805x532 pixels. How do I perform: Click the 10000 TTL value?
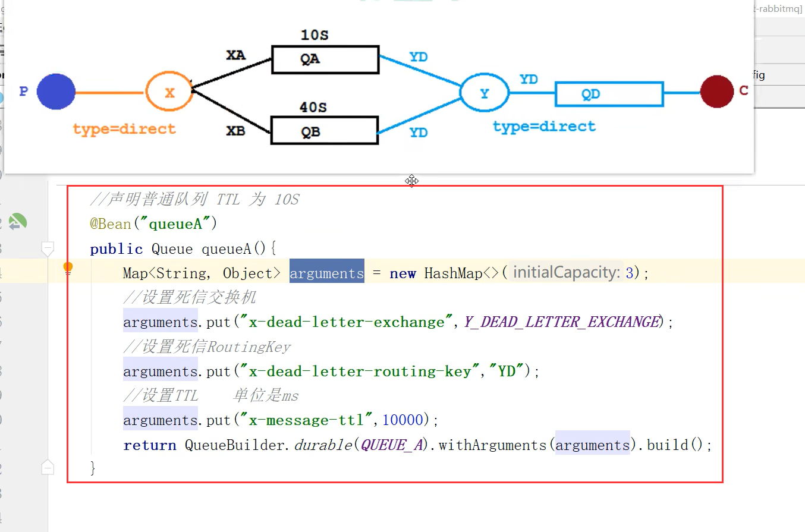click(x=402, y=420)
